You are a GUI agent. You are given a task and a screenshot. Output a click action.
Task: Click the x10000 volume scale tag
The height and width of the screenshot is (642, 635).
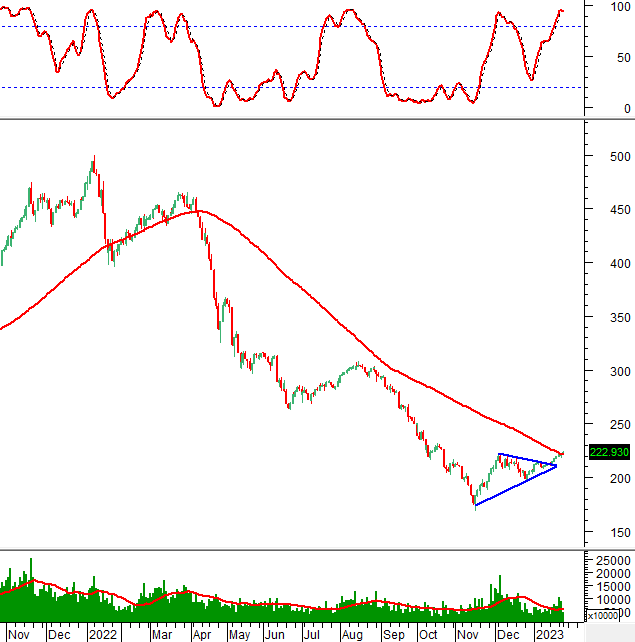602,615
